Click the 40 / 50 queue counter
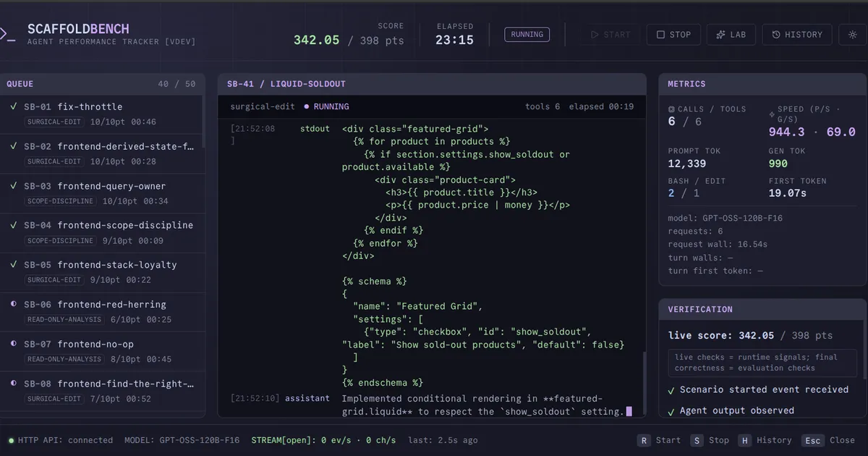 [x=176, y=84]
